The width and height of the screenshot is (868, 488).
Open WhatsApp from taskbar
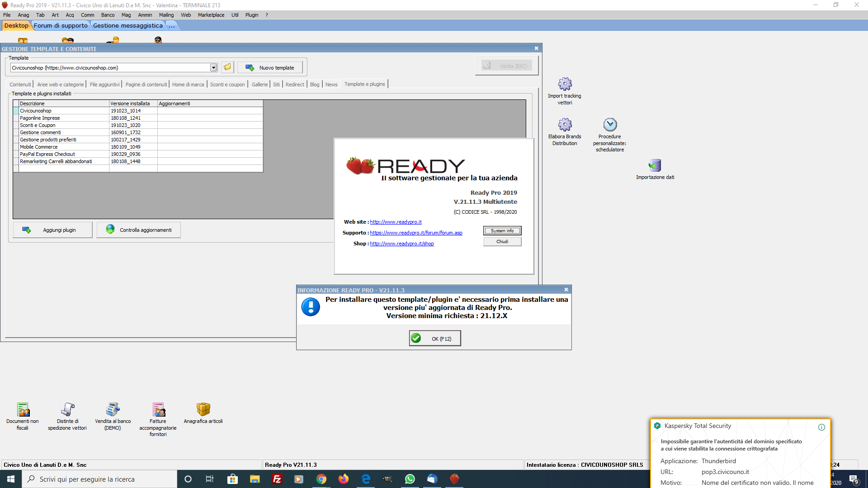coord(410,479)
